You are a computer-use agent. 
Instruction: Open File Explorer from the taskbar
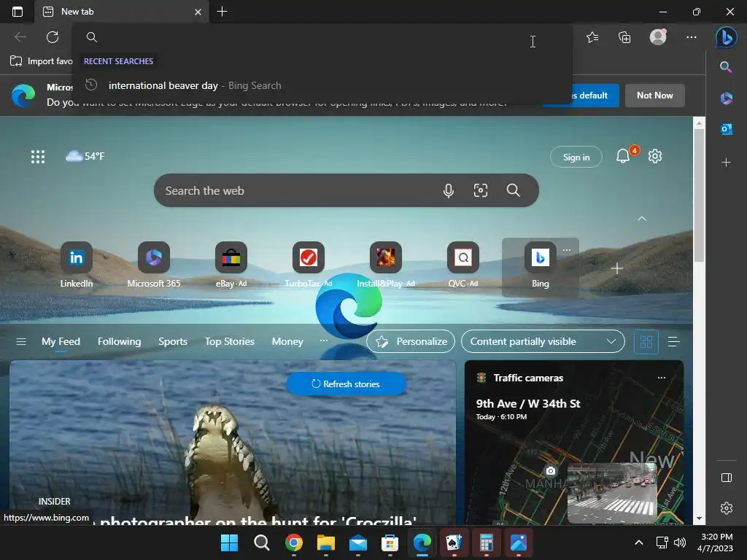[x=326, y=542]
